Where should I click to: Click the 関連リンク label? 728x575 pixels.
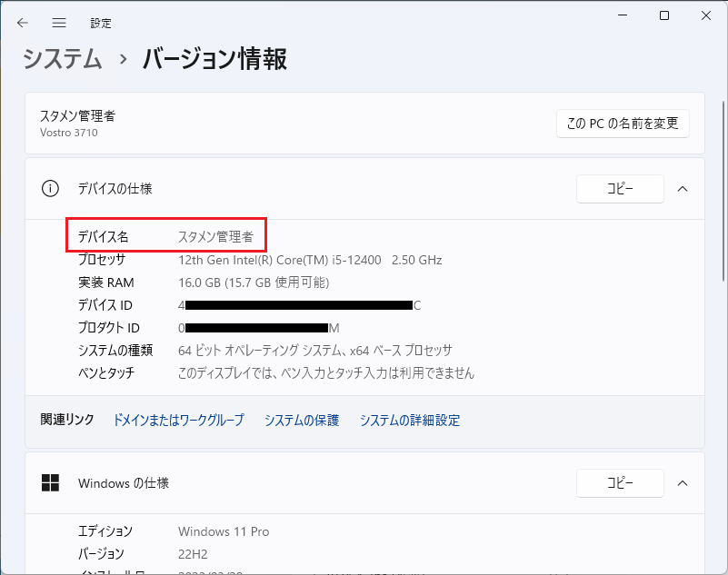[x=67, y=420]
